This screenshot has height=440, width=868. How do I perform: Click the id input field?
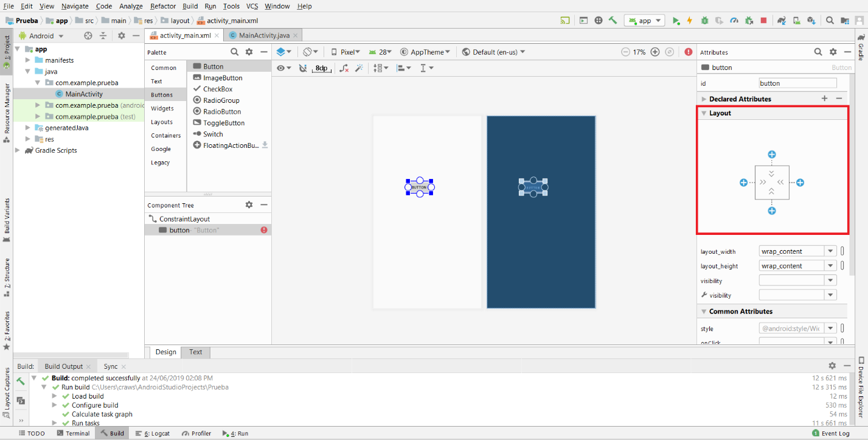tap(797, 83)
